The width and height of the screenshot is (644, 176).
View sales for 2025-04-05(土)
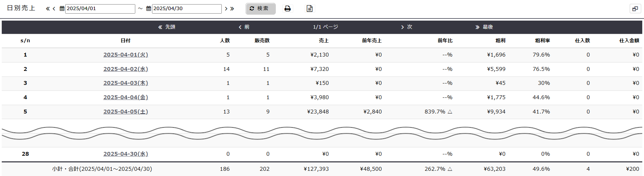pyautogui.click(x=126, y=112)
